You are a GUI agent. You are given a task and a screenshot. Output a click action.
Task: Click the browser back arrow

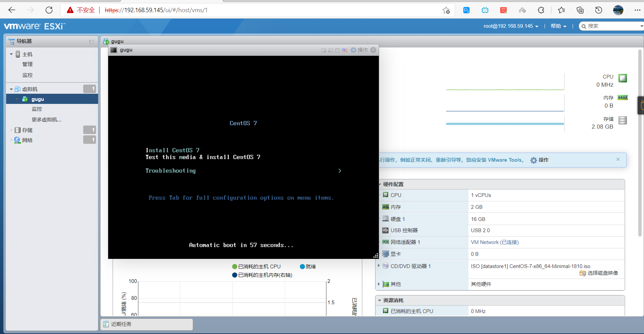(x=12, y=10)
